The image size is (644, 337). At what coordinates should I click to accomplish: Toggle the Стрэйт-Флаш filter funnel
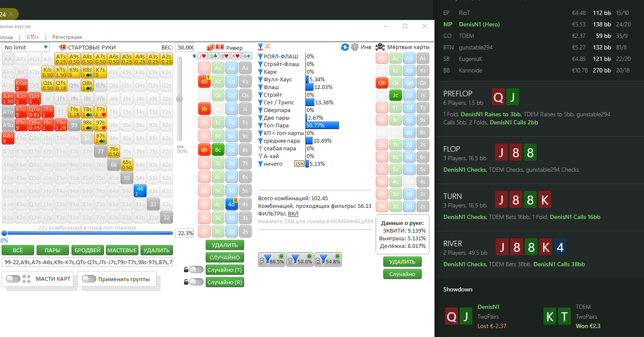[261, 64]
